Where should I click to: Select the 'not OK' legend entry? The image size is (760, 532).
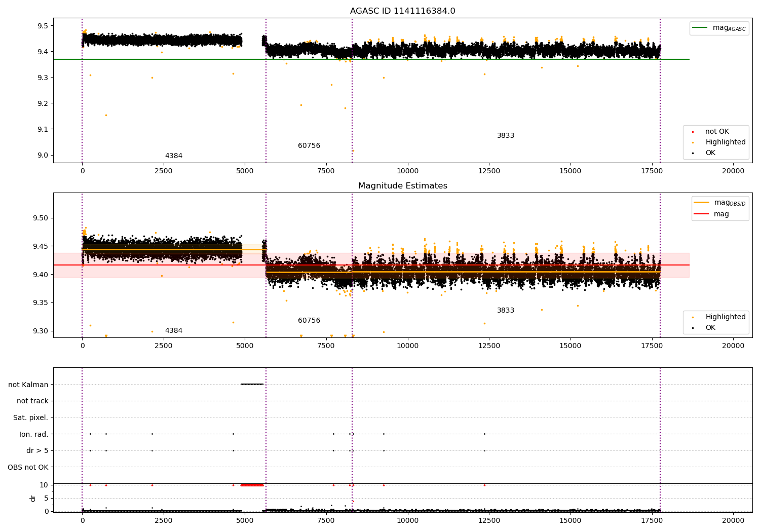[x=717, y=132]
